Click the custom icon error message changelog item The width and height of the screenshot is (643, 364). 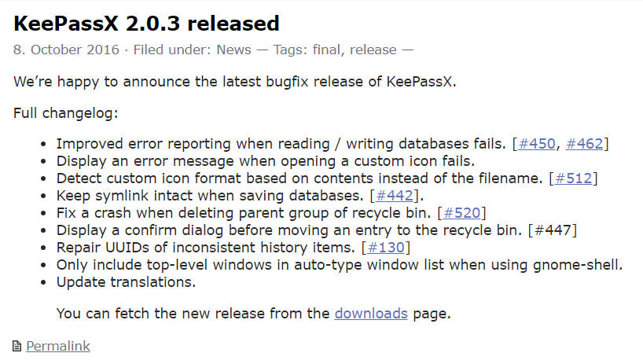pos(266,161)
